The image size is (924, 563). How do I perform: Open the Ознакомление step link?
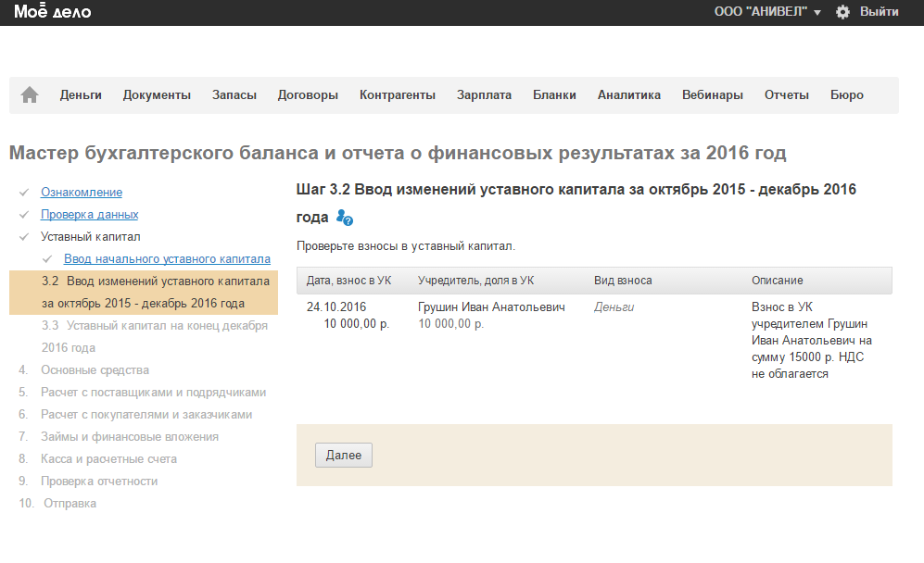[82, 193]
